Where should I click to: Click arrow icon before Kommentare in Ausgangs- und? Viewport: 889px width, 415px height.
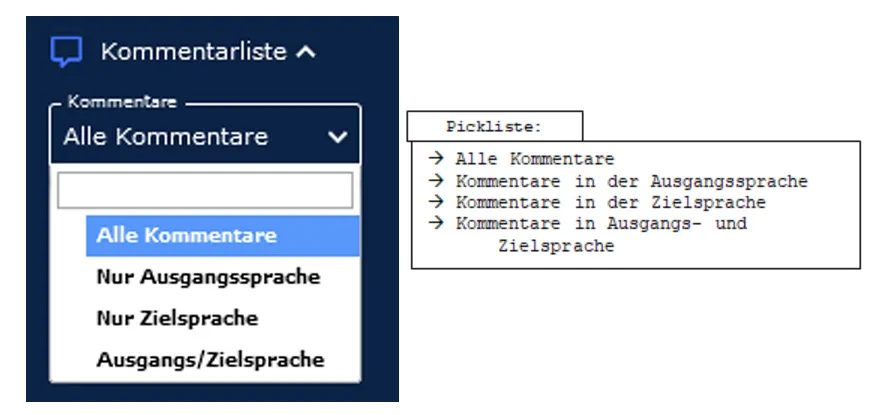pos(436,222)
